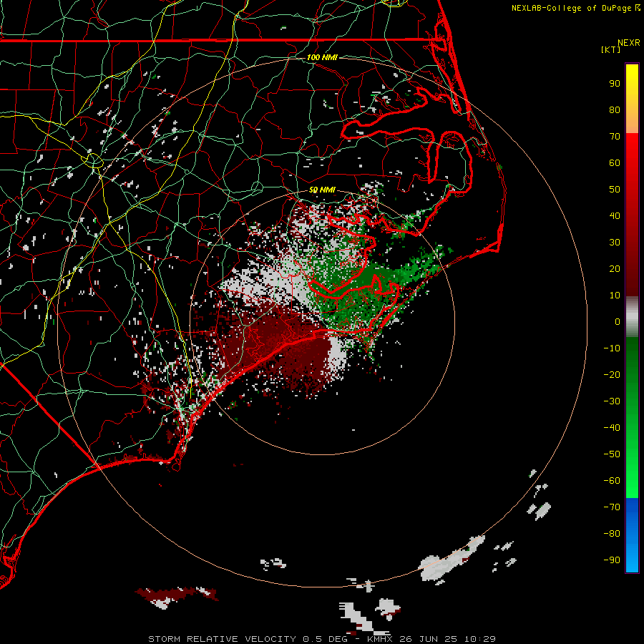Click the 70 value on the velocity scale
Image resolution: width=644 pixels, height=644 pixels.
615,137
